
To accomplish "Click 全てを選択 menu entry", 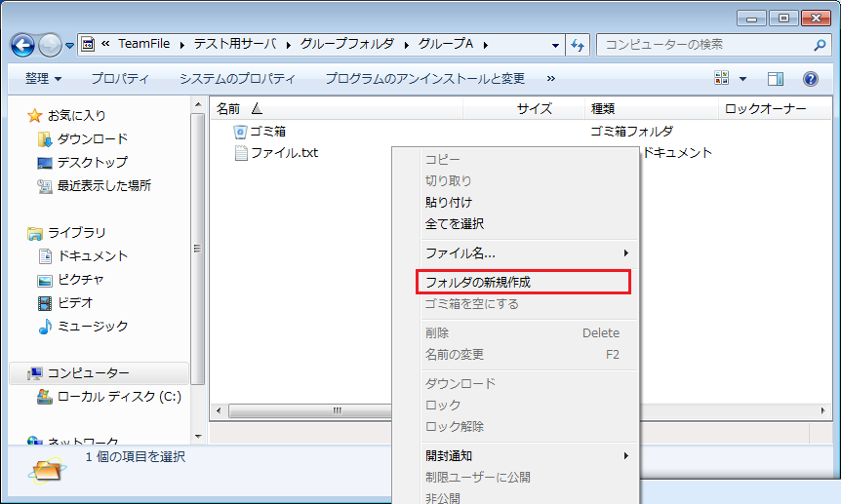I will pos(455,223).
